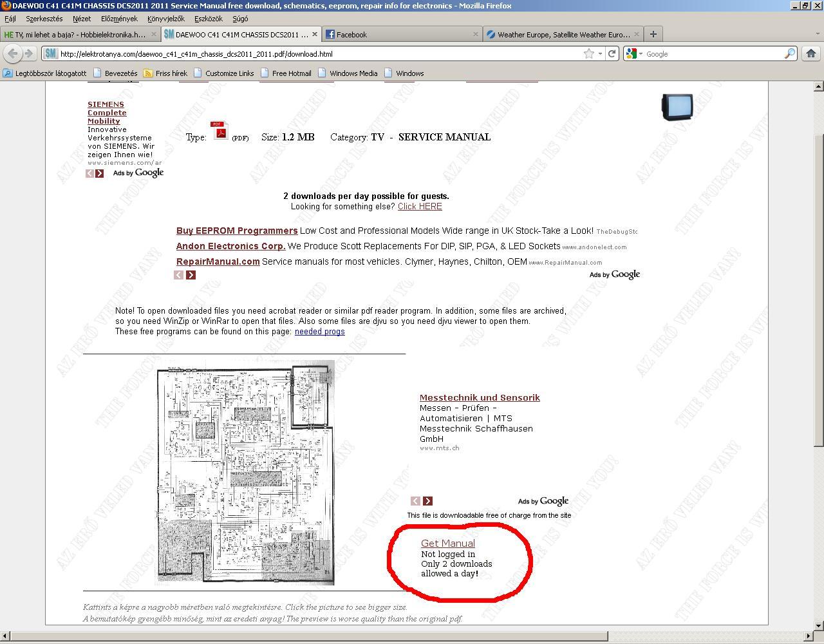Screen dimensions: 824x644
Task: Show previous ad in Messtechnik ad block
Action: tap(416, 501)
